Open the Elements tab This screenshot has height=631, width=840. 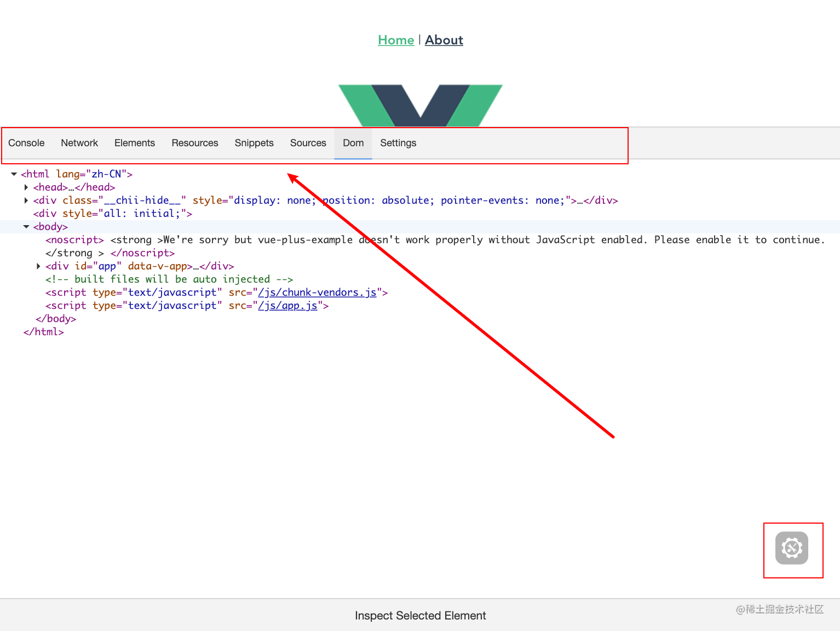click(x=135, y=143)
